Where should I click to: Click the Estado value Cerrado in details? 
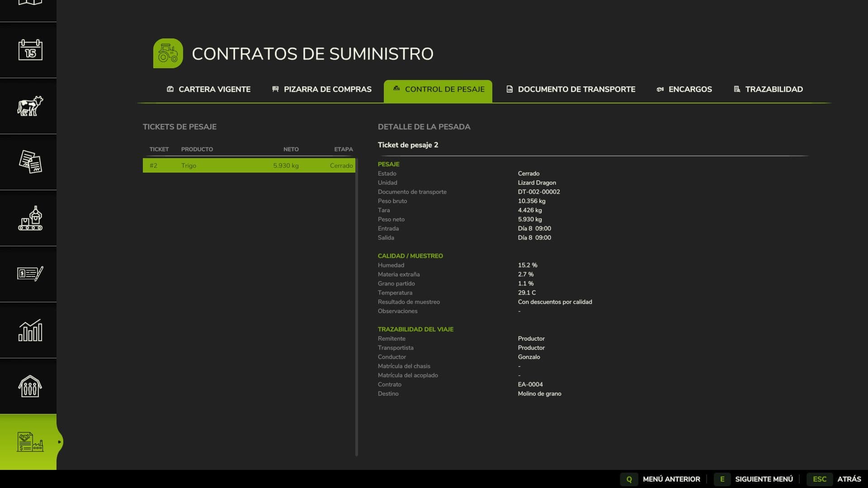point(528,174)
